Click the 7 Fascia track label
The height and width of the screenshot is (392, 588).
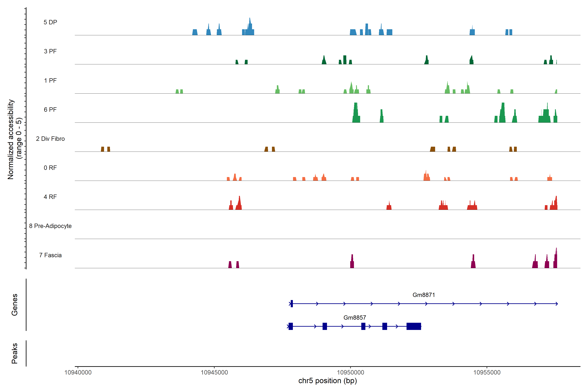(50, 255)
